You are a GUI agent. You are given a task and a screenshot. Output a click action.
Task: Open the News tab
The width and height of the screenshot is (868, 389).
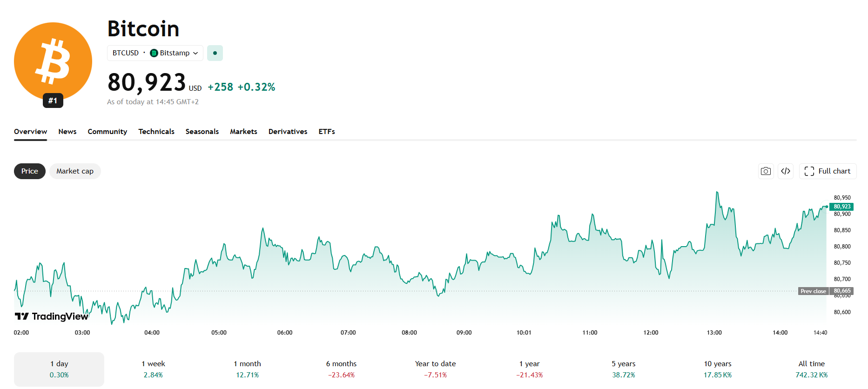tap(67, 132)
